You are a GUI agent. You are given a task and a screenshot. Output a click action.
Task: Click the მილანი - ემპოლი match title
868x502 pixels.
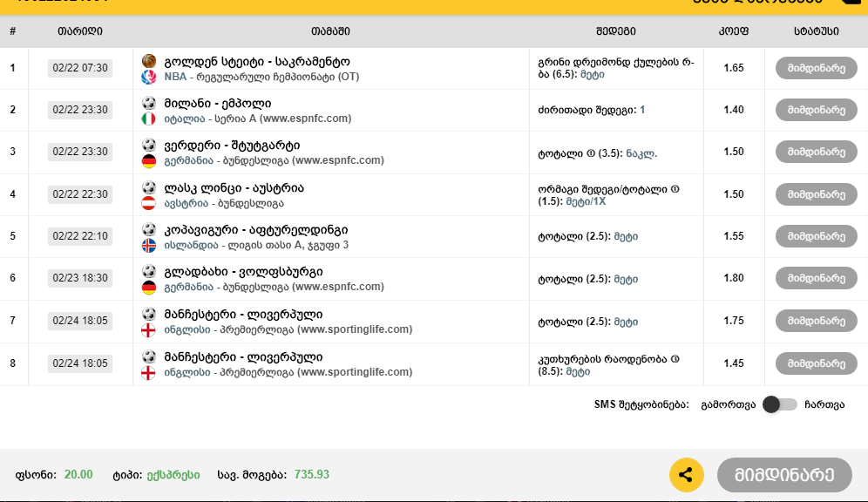coord(218,104)
